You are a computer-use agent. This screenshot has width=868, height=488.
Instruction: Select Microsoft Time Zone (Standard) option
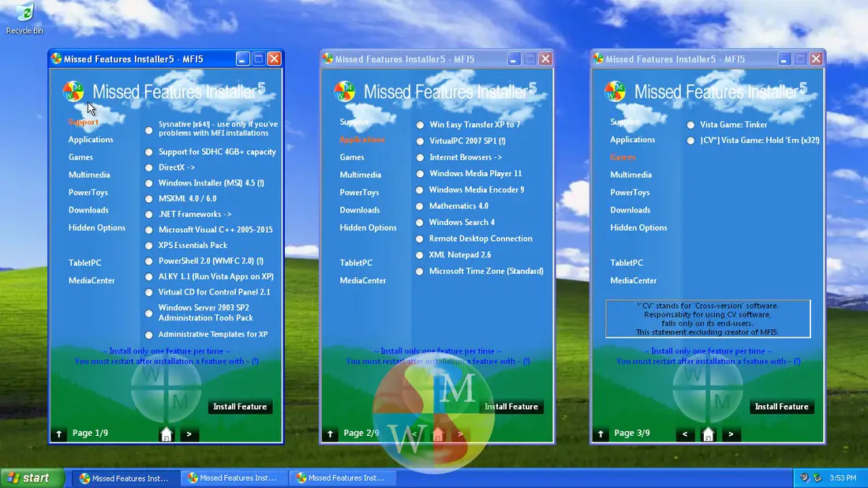click(420, 272)
